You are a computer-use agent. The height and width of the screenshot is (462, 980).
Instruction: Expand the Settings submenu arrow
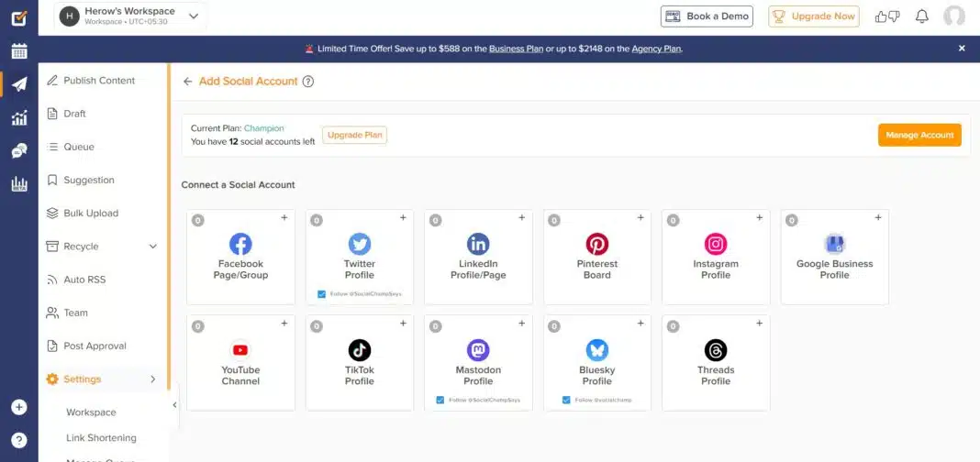pyautogui.click(x=152, y=379)
